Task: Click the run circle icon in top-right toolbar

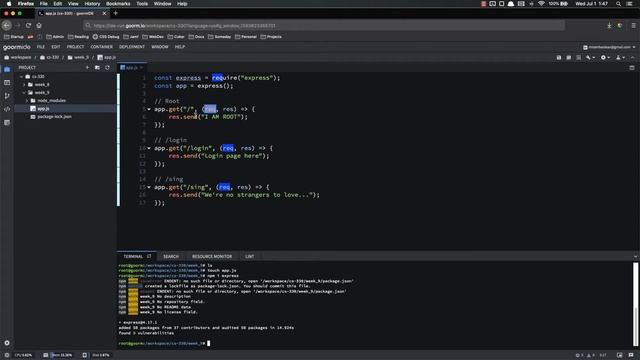Action: pos(603,58)
